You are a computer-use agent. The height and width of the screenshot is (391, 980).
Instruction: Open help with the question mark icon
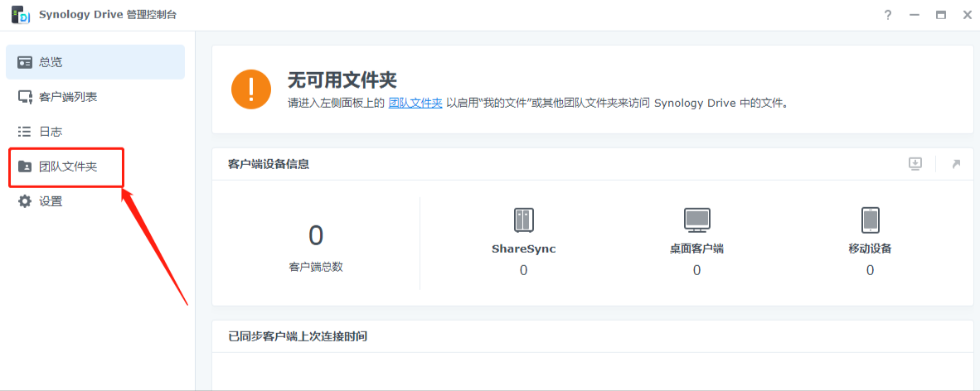click(888, 15)
